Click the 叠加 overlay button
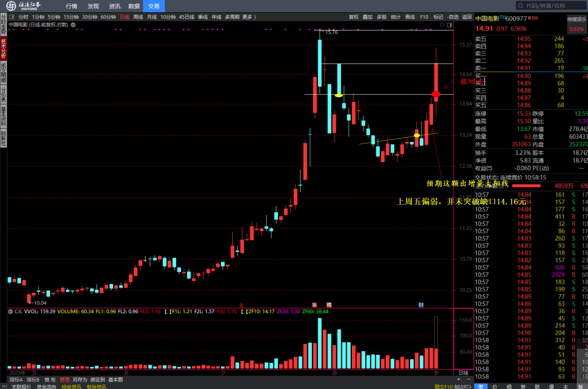The height and width of the screenshot is (389, 588). point(367,17)
